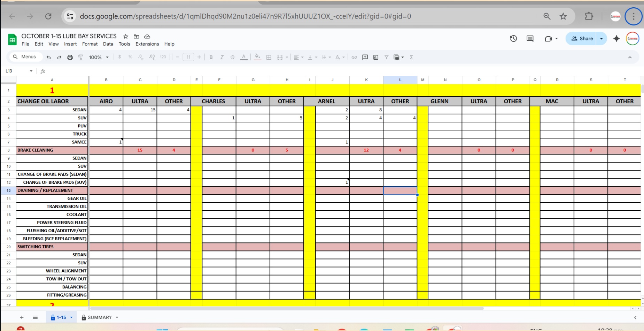The height and width of the screenshot is (331, 644).
Task: Open version history clock icon
Action: coord(513,39)
